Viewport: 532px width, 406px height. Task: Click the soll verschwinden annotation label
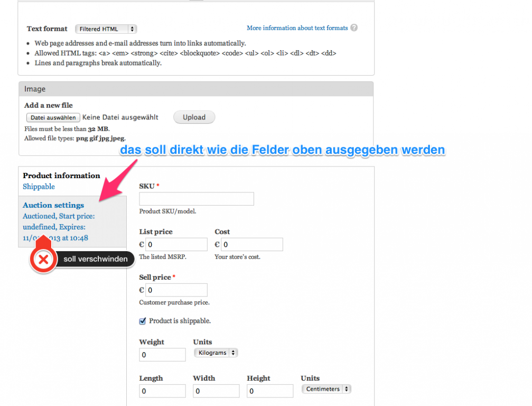[x=95, y=259]
